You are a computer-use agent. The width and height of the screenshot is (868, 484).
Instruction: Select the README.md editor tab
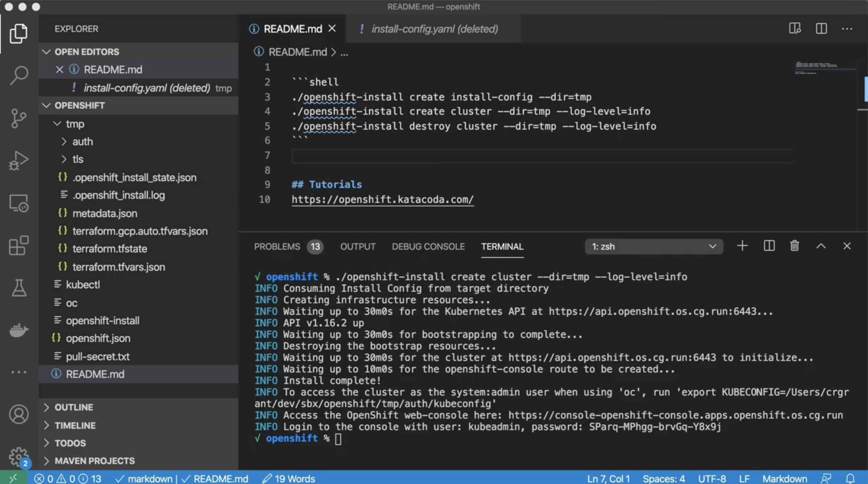pos(293,29)
